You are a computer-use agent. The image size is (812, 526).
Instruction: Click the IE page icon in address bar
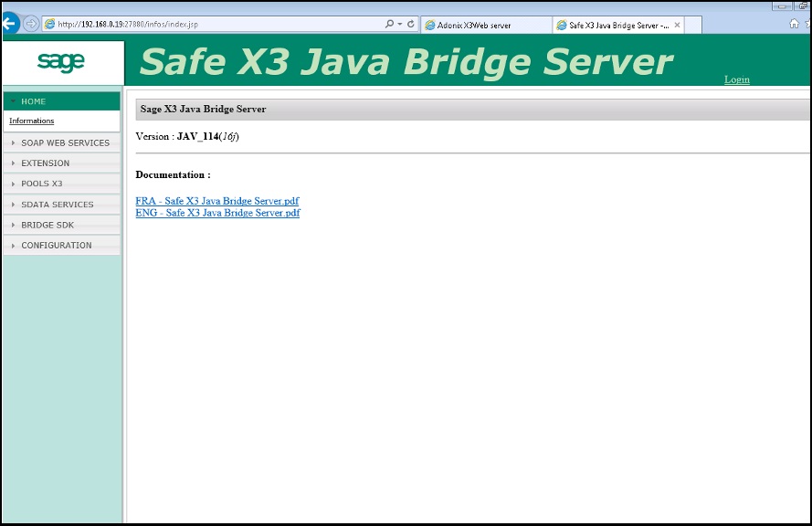(x=49, y=25)
